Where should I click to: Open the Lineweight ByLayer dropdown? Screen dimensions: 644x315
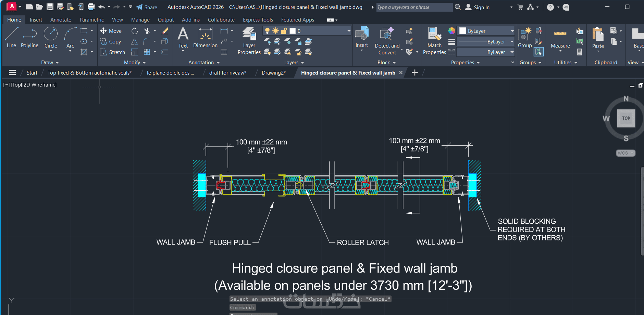tap(512, 41)
